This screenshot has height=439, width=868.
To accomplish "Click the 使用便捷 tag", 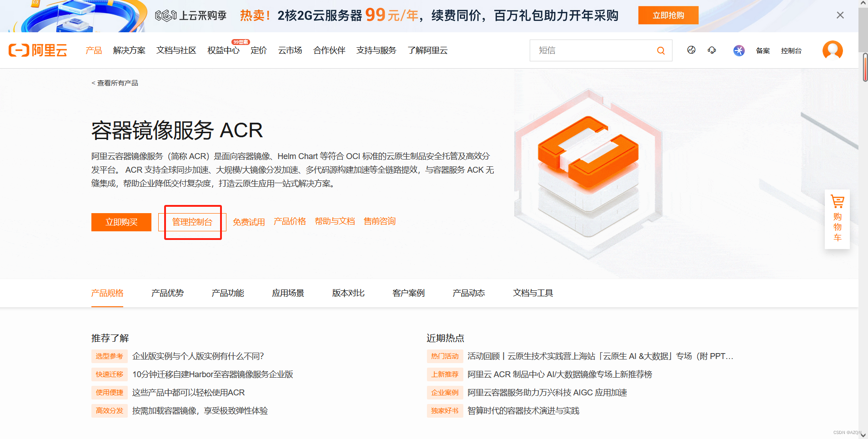I will pyautogui.click(x=110, y=393).
